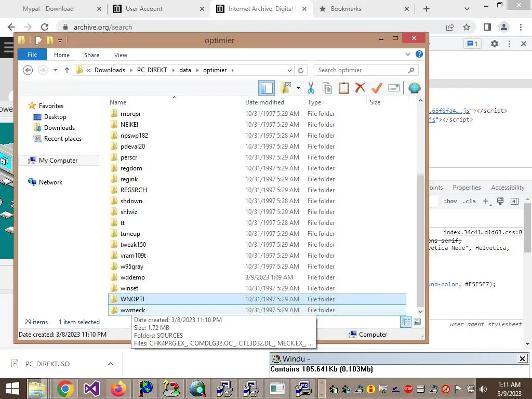Click the Copy documents icon
Viewport: 532px width, 399px height.
(x=327, y=88)
